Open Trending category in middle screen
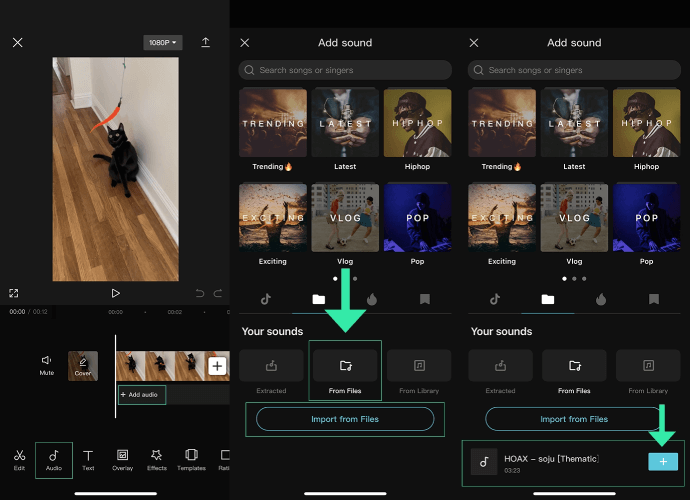This screenshot has width=690, height=500. 273,129
